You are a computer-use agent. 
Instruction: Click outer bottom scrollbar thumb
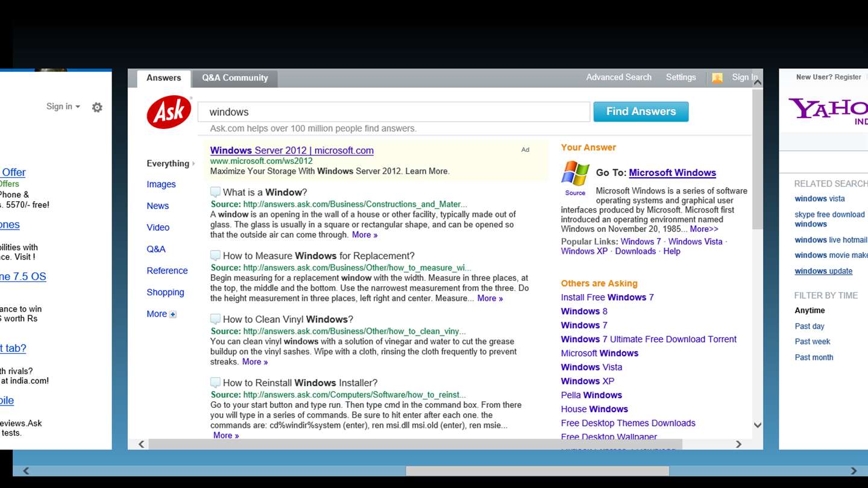[x=537, y=471]
